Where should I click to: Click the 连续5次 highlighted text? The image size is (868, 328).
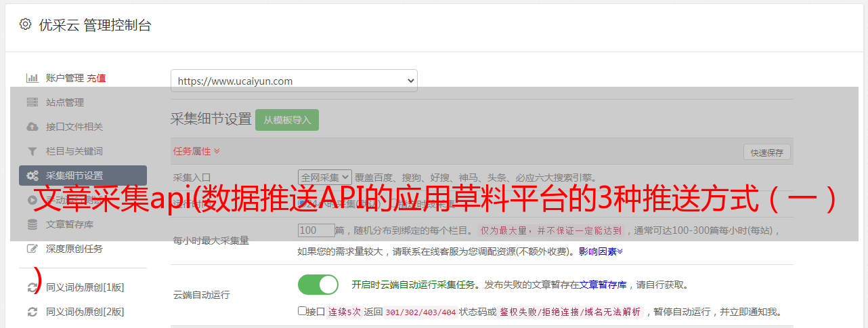pyautogui.click(x=345, y=312)
